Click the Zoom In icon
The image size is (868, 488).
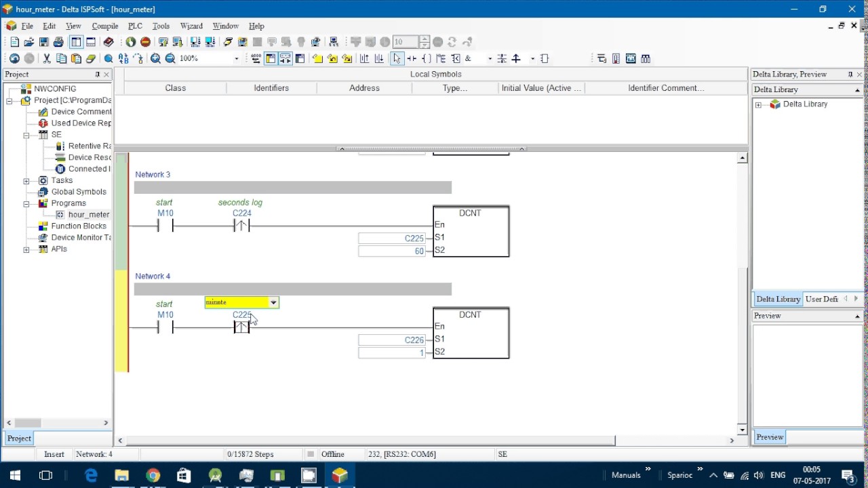pyautogui.click(x=155, y=59)
